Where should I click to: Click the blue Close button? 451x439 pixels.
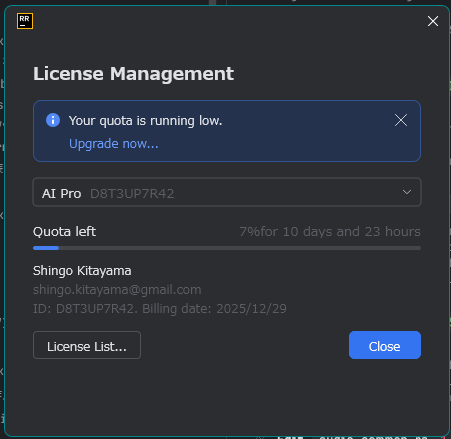point(385,345)
